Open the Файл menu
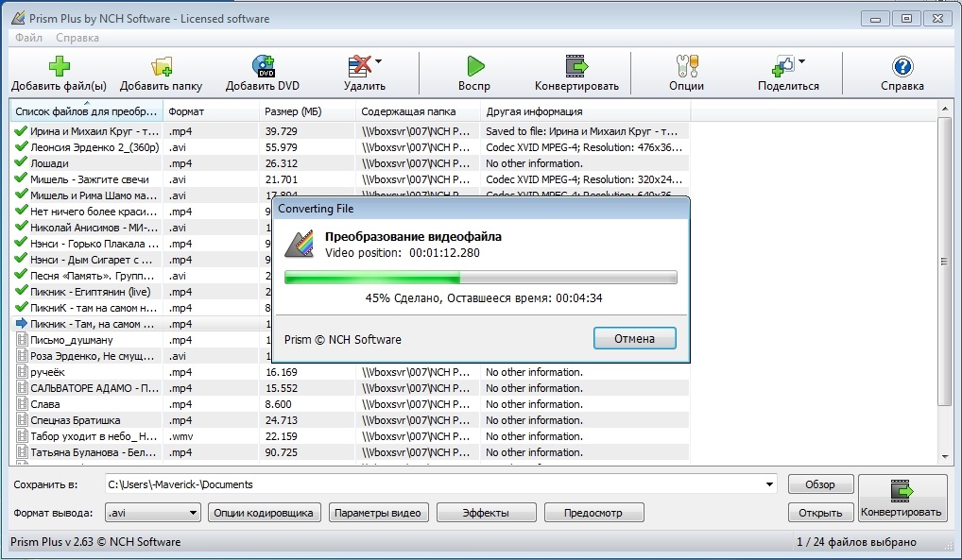 (x=29, y=38)
